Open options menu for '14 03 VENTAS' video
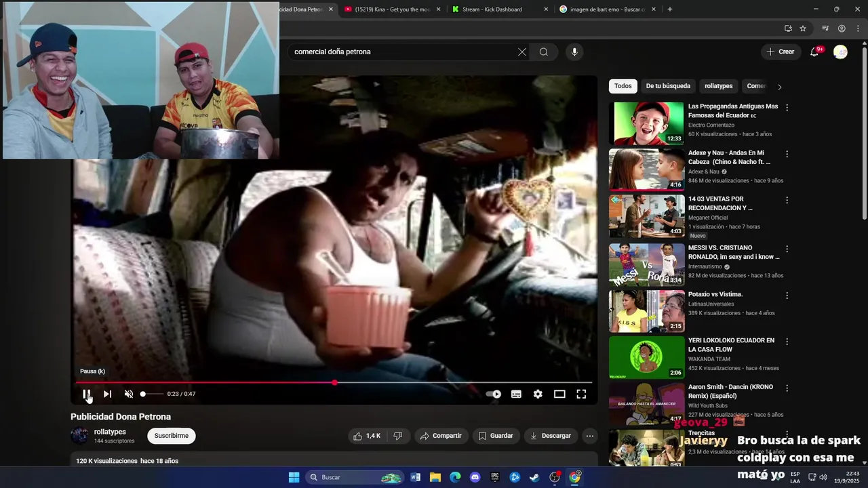Viewport: 868px width, 488px height. 787,200
